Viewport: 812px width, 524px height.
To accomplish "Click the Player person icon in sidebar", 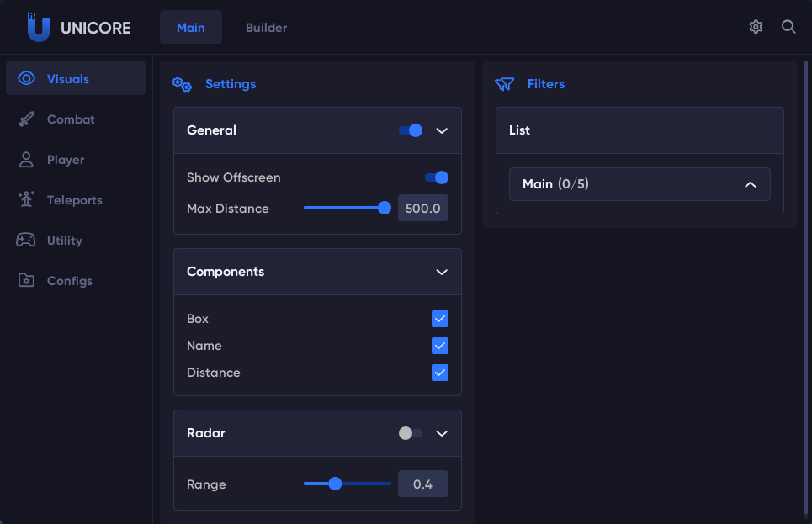I will (x=26, y=160).
